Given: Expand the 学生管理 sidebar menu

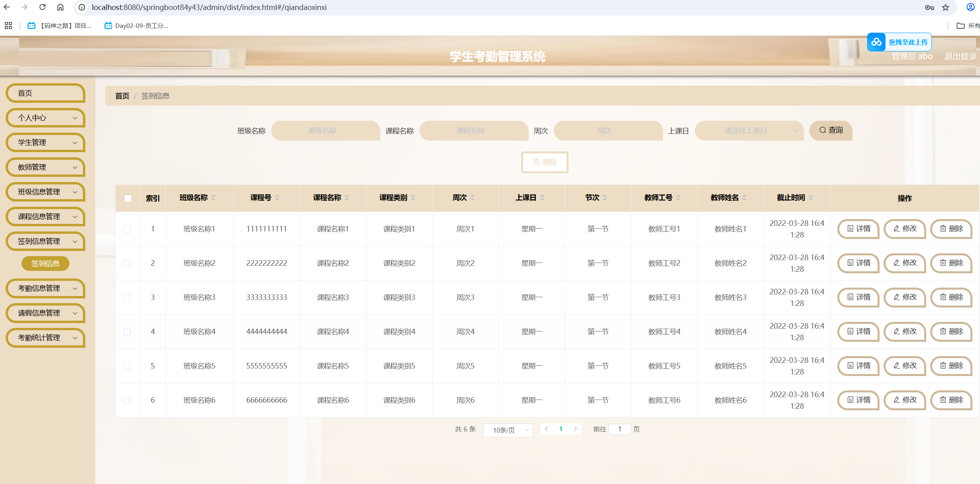Looking at the screenshot, I should click(x=45, y=143).
